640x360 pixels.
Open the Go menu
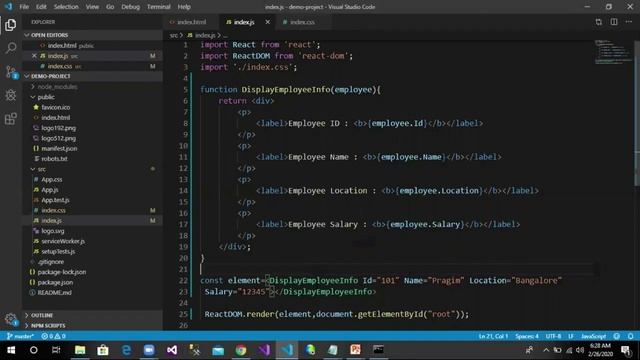coord(110,7)
